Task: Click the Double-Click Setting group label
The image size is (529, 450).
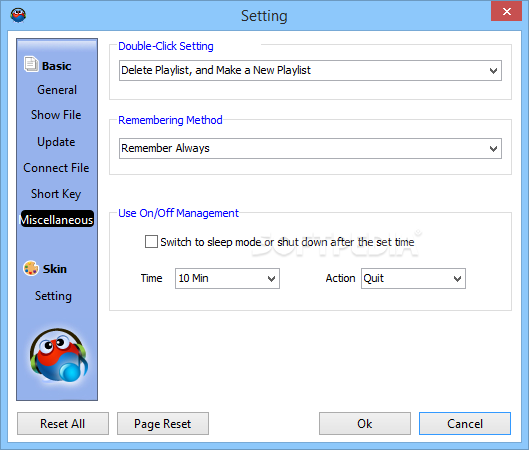Action: 166,46
